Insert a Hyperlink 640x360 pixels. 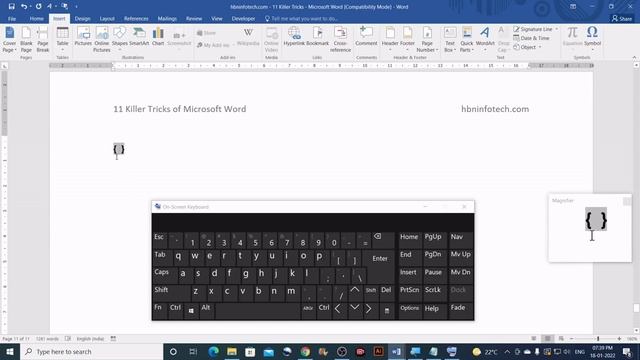tap(294, 37)
